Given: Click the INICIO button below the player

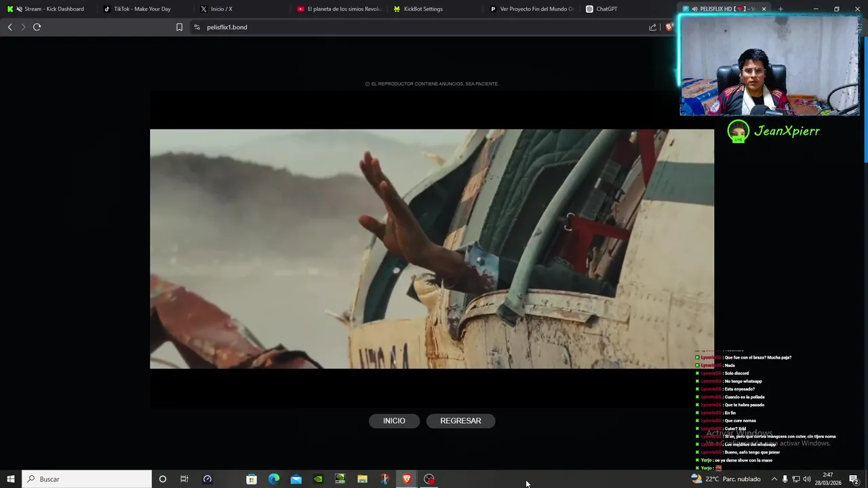Looking at the screenshot, I should point(394,421).
